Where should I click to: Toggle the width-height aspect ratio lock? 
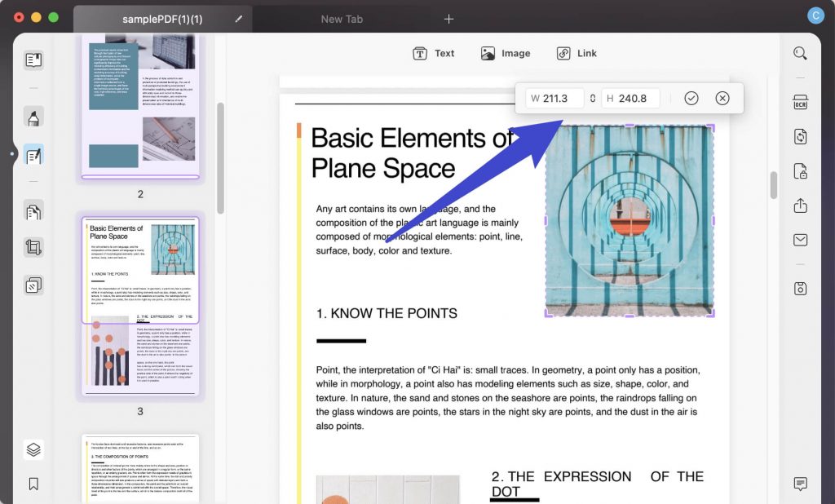coord(593,98)
